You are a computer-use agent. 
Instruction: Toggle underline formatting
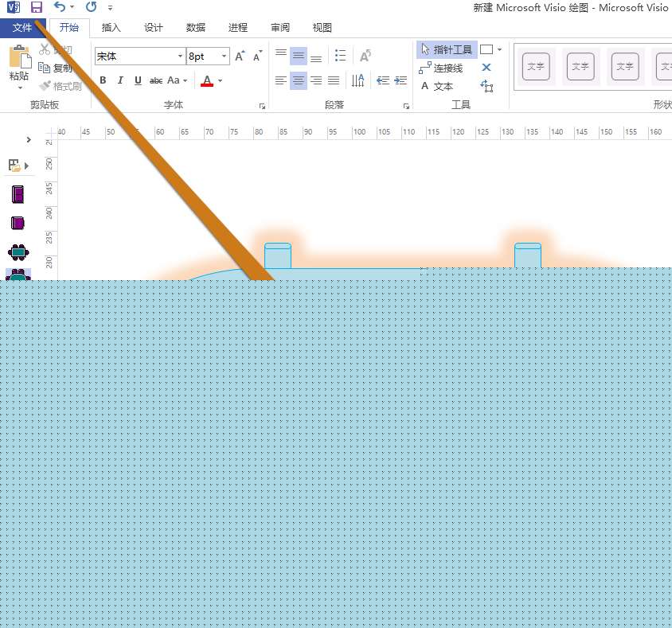point(138,80)
